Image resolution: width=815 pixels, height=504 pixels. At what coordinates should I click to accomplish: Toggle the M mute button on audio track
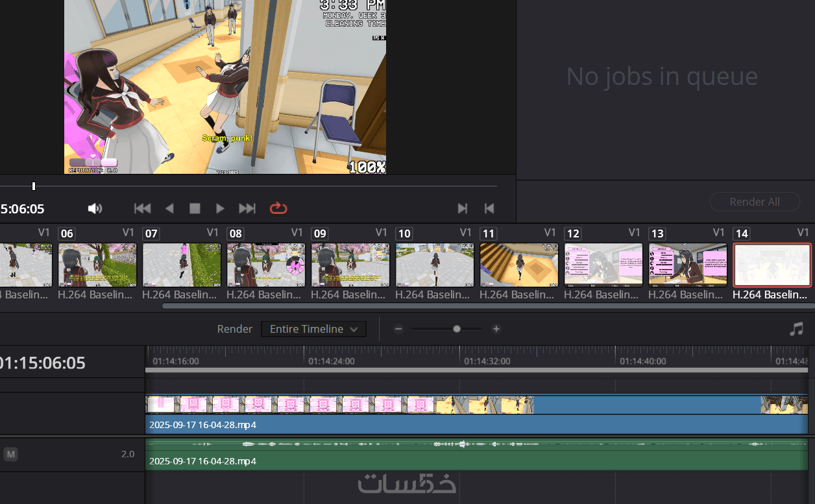coord(10,454)
